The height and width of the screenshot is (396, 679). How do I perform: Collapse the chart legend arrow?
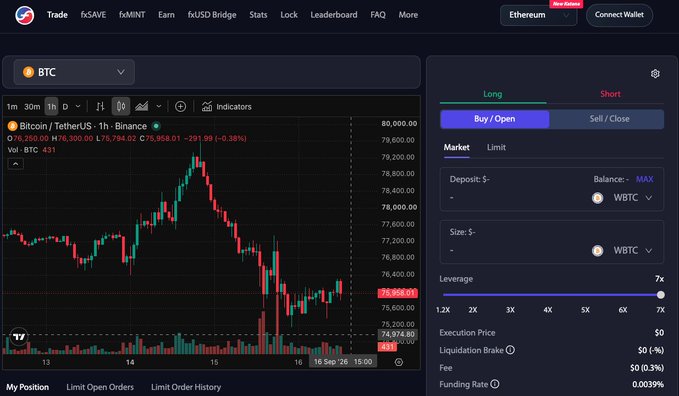pos(16,164)
